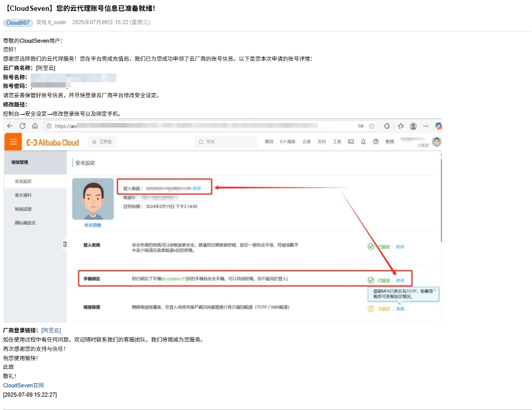Open the Copilot icon in browser toolbar
The height and width of the screenshot is (410, 532).
point(438,126)
